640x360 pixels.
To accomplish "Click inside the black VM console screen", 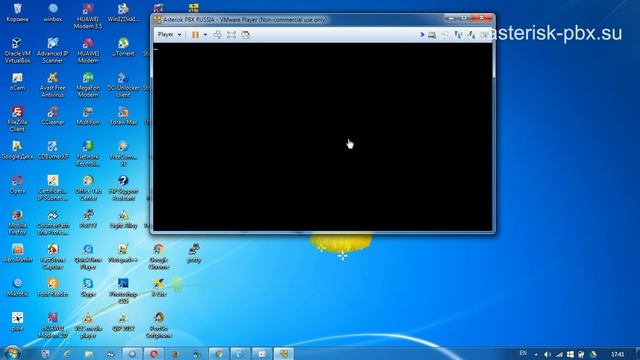I will pyautogui.click(x=322, y=137).
